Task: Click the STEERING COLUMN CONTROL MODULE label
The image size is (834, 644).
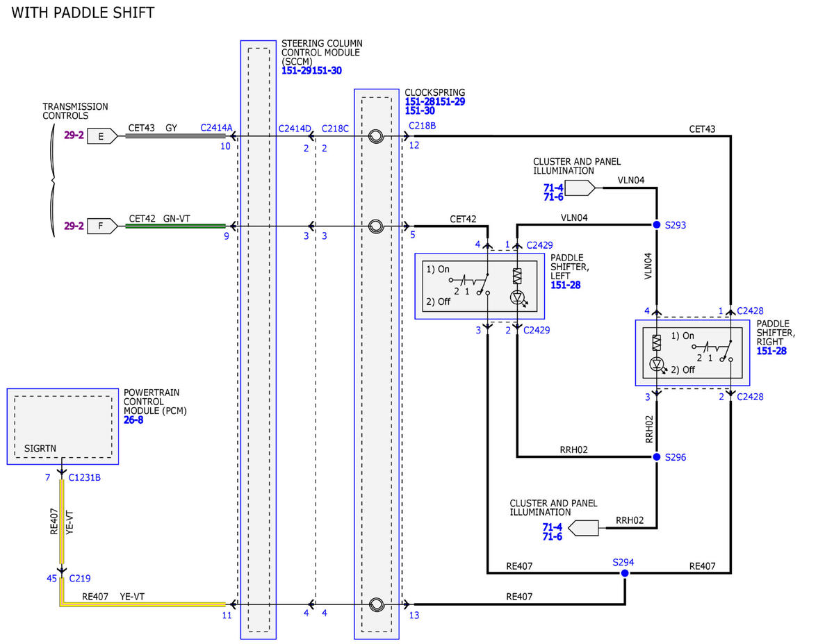Action: coord(321,53)
